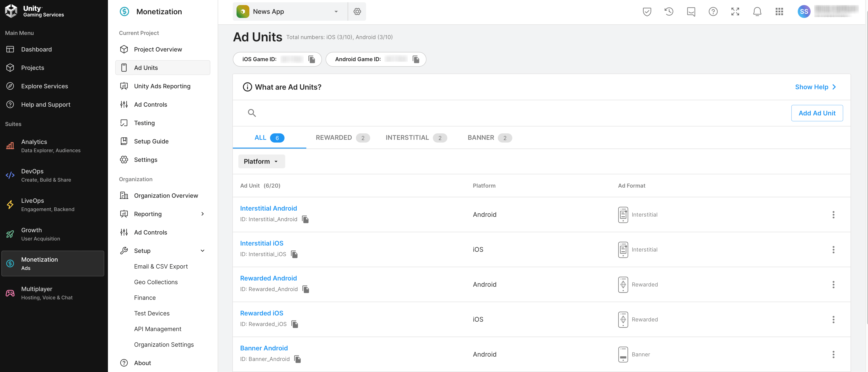Switch to the BANNER tab
The image size is (868, 372).
pos(489,137)
